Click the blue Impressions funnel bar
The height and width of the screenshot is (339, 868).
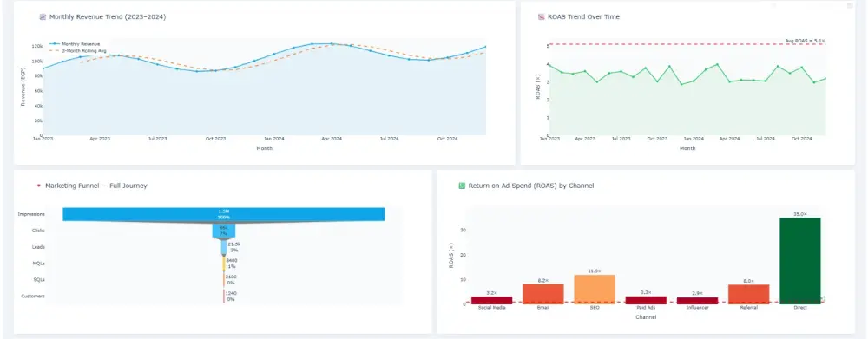[x=224, y=214]
